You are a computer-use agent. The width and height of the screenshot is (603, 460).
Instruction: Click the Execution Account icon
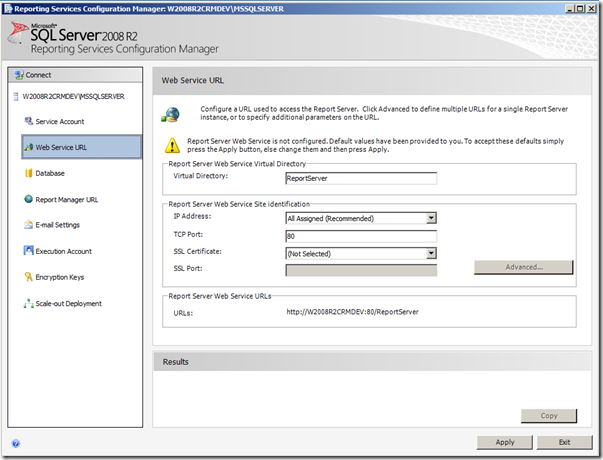[28, 251]
